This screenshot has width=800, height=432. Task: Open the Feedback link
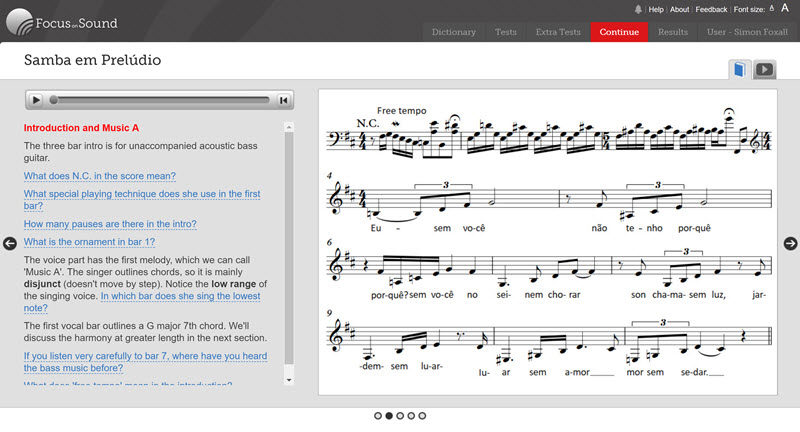(711, 9)
